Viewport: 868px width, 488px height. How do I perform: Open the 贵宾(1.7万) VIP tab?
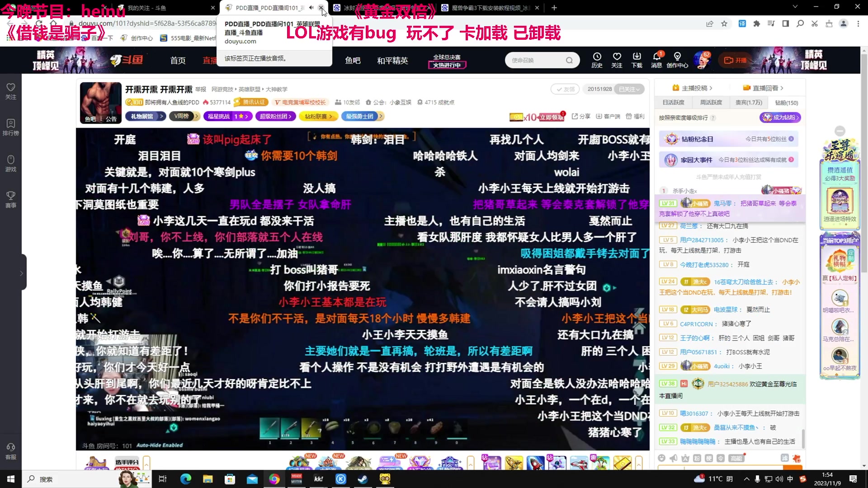click(x=749, y=103)
